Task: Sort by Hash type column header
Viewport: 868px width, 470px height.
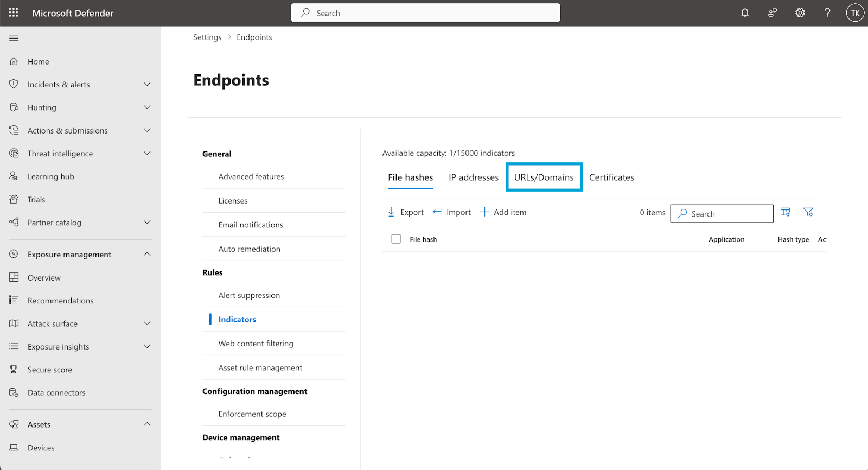Action: [x=793, y=239]
